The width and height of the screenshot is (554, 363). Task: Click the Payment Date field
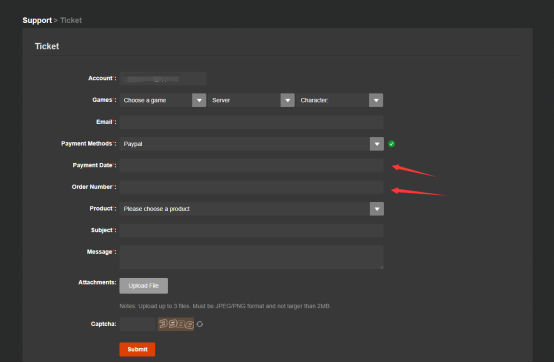(252, 165)
